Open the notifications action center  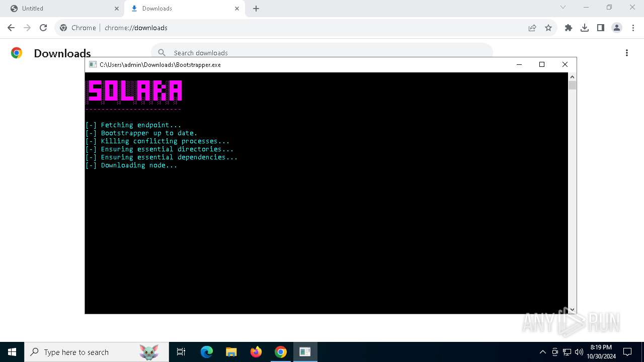pyautogui.click(x=627, y=352)
